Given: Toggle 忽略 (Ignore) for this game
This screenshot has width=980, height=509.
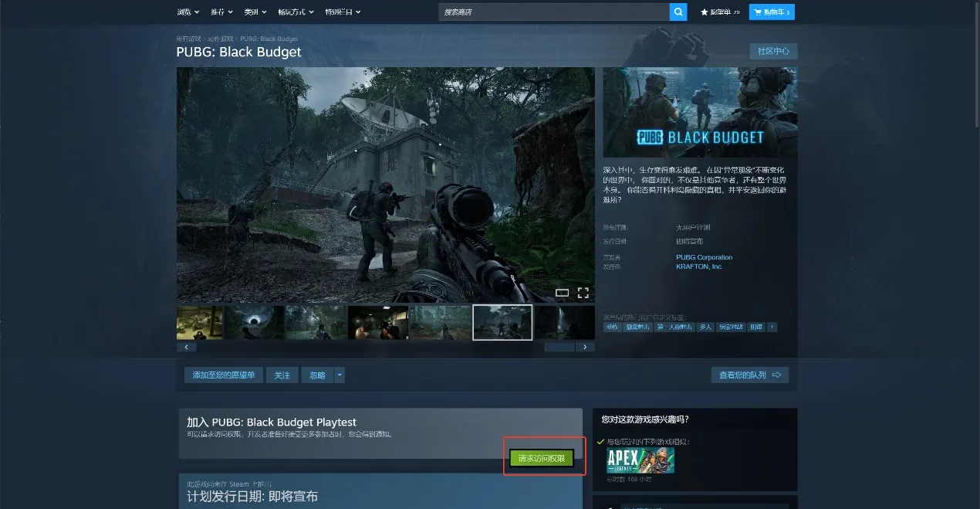Looking at the screenshot, I should (x=317, y=375).
